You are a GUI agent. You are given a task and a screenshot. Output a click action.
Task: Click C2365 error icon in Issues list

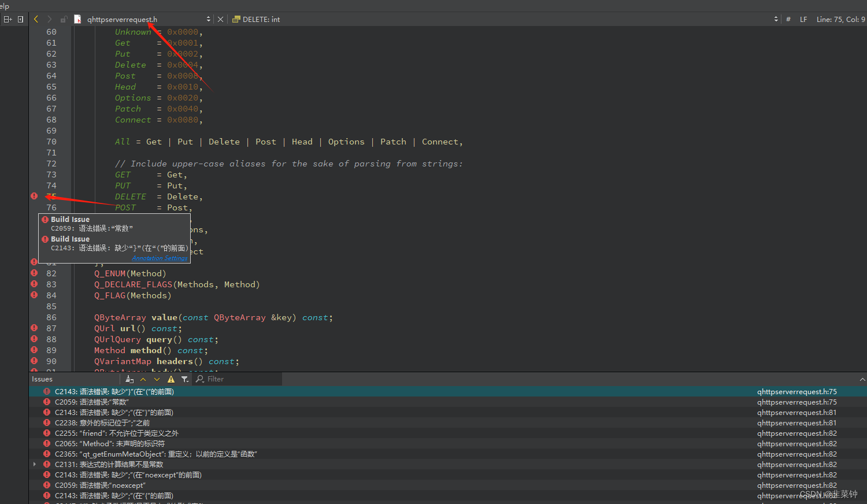(47, 454)
